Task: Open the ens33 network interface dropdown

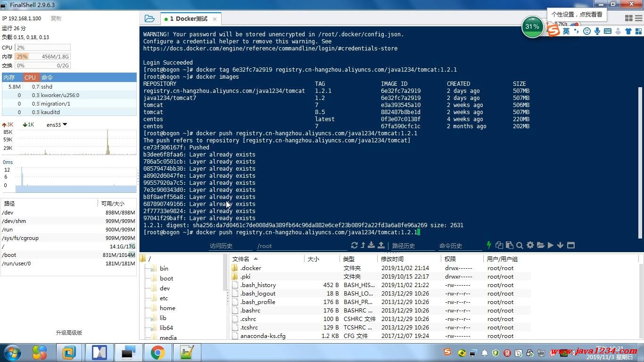Action: click(57, 124)
